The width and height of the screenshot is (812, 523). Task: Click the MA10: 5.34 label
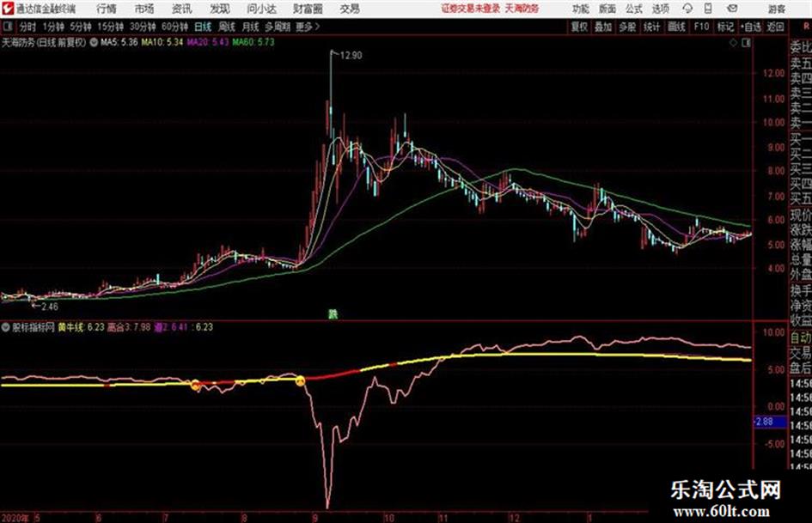pos(162,42)
